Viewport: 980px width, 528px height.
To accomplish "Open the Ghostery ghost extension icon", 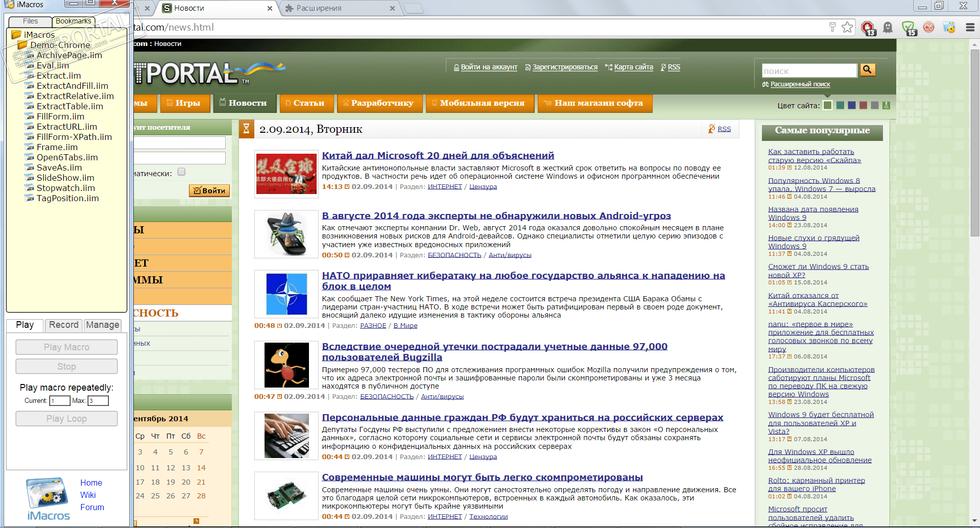I will pos(888,28).
